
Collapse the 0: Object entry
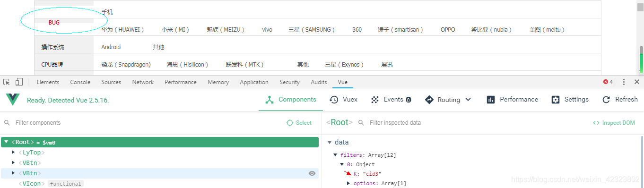342,164
